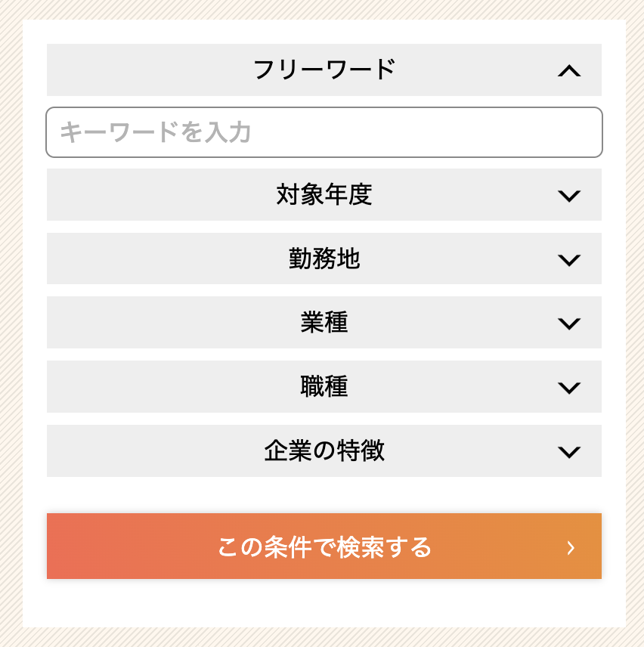Click the 企業の特徴 heading text
Image resolution: width=644 pixels, height=647 pixels.
coord(324,451)
